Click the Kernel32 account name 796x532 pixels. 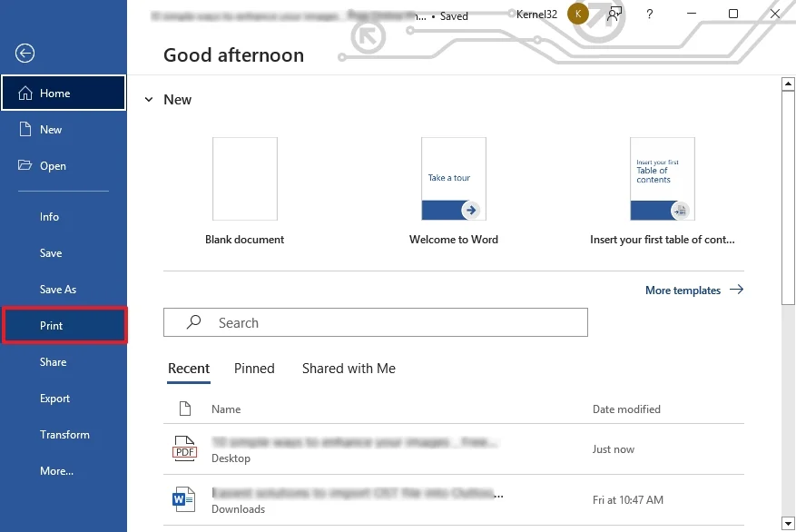pyautogui.click(x=536, y=15)
